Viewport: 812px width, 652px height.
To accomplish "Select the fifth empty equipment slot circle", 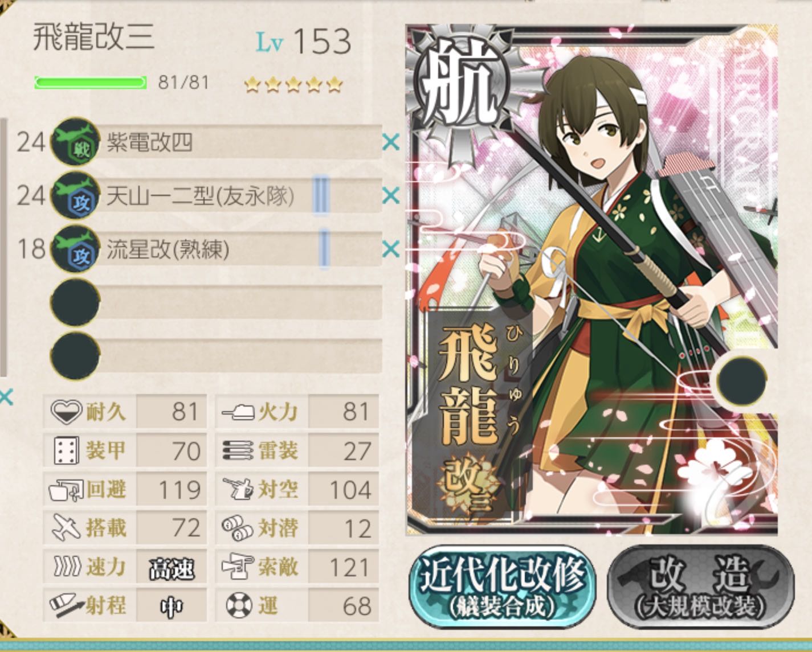I will pos(75,356).
